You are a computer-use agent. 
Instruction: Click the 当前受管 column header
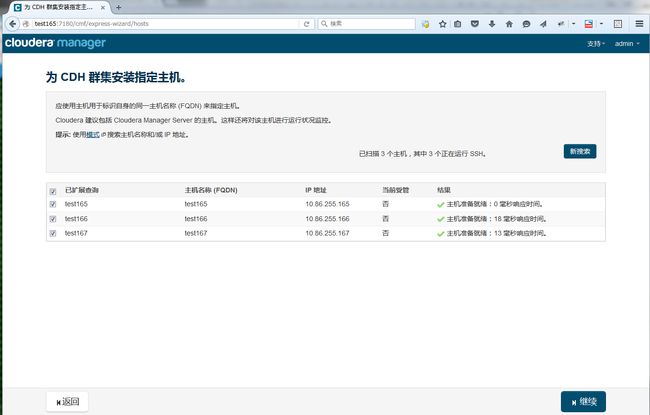[395, 190]
